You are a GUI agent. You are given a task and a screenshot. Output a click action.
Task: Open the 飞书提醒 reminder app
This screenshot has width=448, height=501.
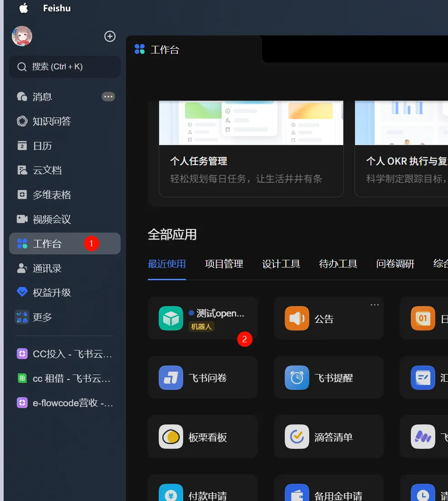click(328, 377)
